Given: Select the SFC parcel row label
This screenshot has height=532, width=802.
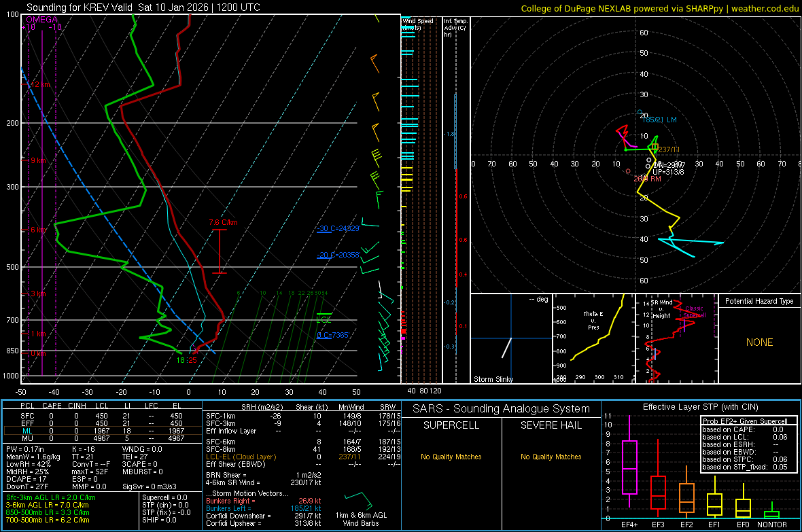Looking at the screenshot, I should click(x=27, y=416).
